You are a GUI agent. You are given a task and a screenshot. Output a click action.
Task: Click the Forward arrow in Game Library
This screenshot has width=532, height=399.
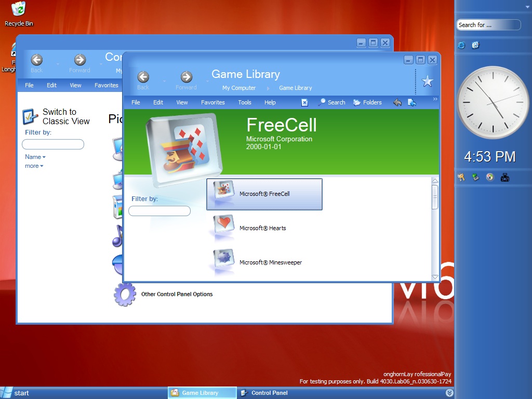click(187, 77)
